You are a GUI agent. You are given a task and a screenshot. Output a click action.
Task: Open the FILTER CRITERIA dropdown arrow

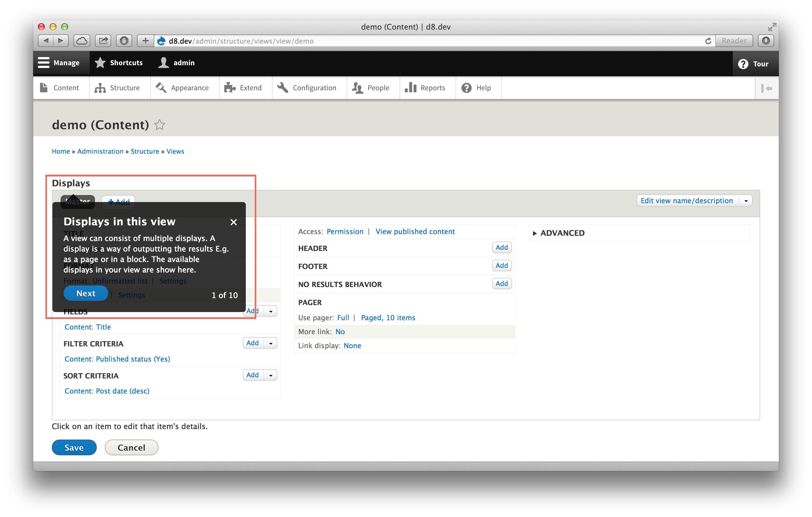coord(271,344)
